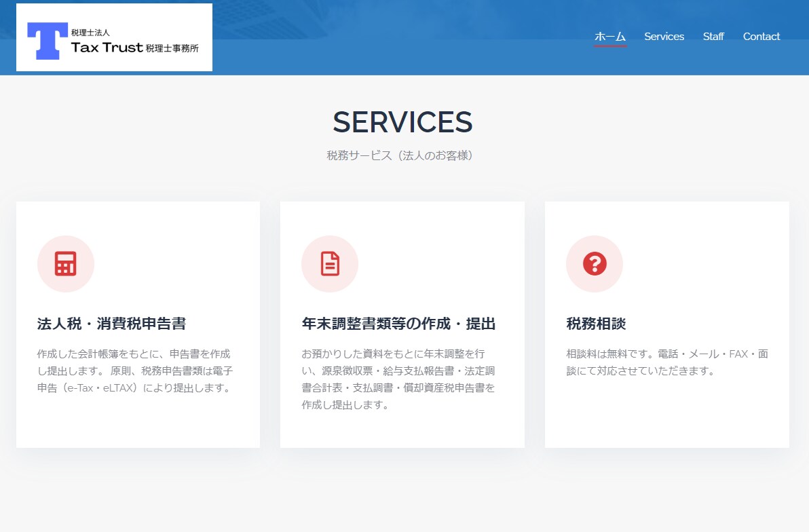Click the description starting with 作成した会計帳簿をもとに
This screenshot has height=532, width=809.
[135, 371]
